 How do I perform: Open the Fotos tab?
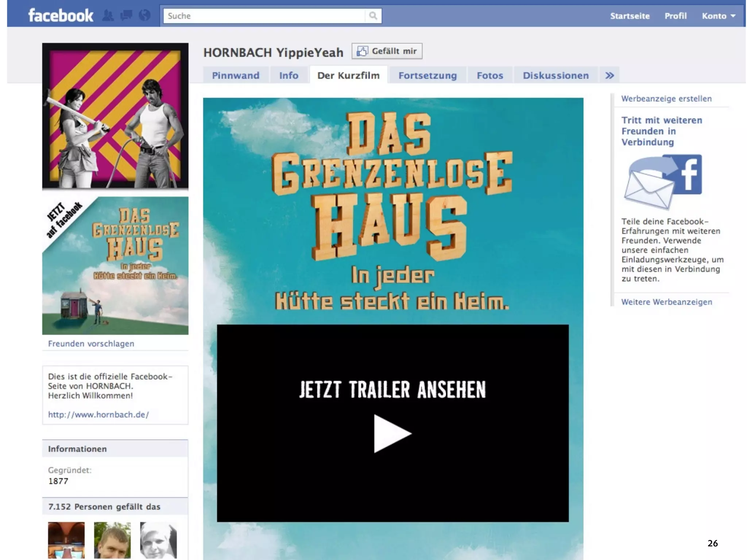[x=490, y=76]
